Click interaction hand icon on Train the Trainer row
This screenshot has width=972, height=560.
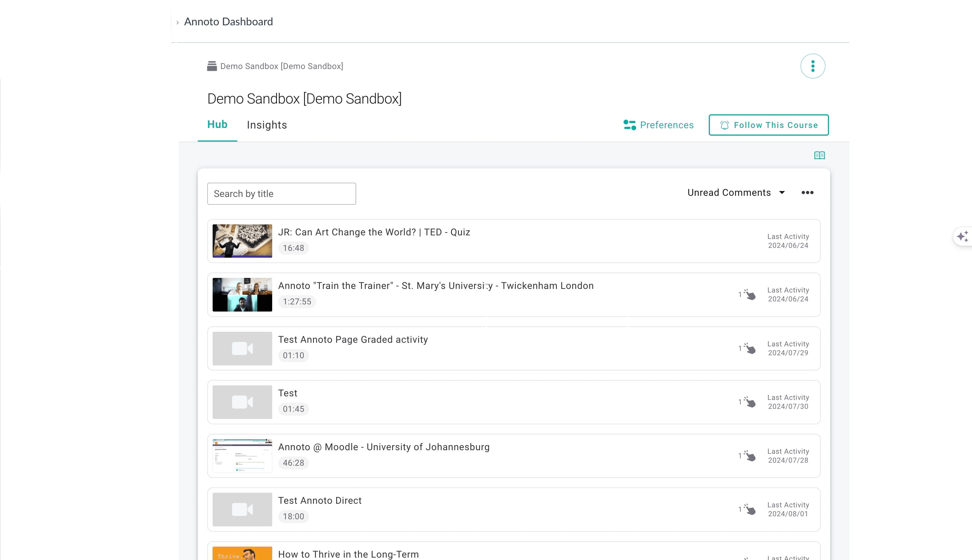click(x=750, y=295)
